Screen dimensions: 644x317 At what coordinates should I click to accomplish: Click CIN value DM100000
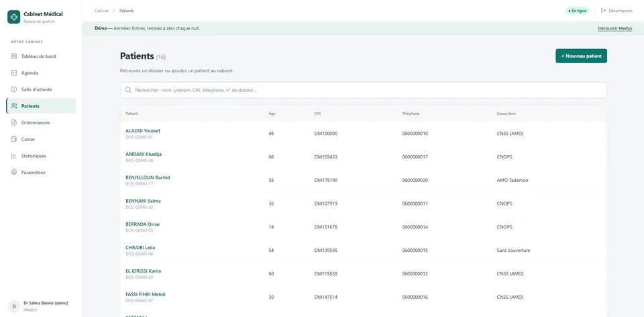tap(326, 134)
